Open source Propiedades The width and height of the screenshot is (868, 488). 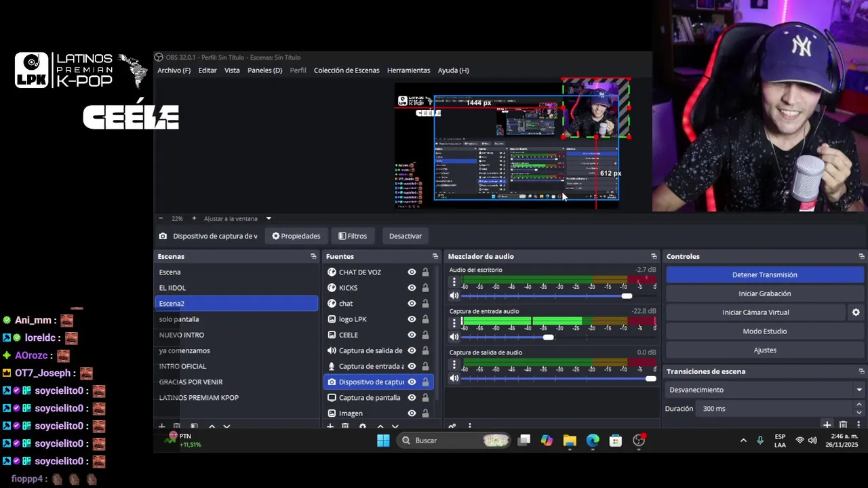pos(296,236)
